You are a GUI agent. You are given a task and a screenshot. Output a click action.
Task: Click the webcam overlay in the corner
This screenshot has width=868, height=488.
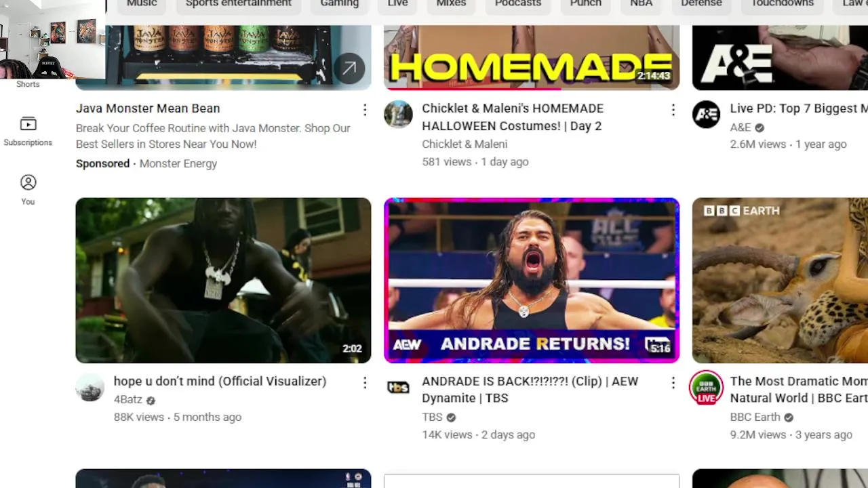pos(52,39)
